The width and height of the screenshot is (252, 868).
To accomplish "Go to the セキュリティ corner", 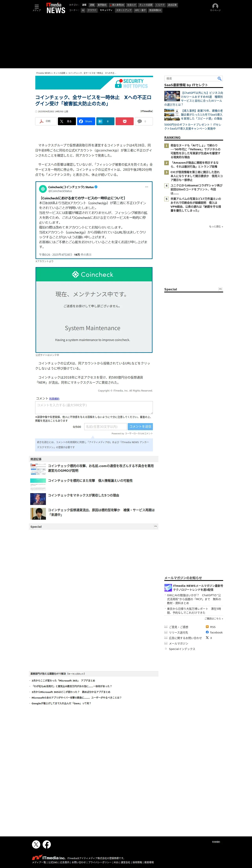I will (x=106, y=10).
